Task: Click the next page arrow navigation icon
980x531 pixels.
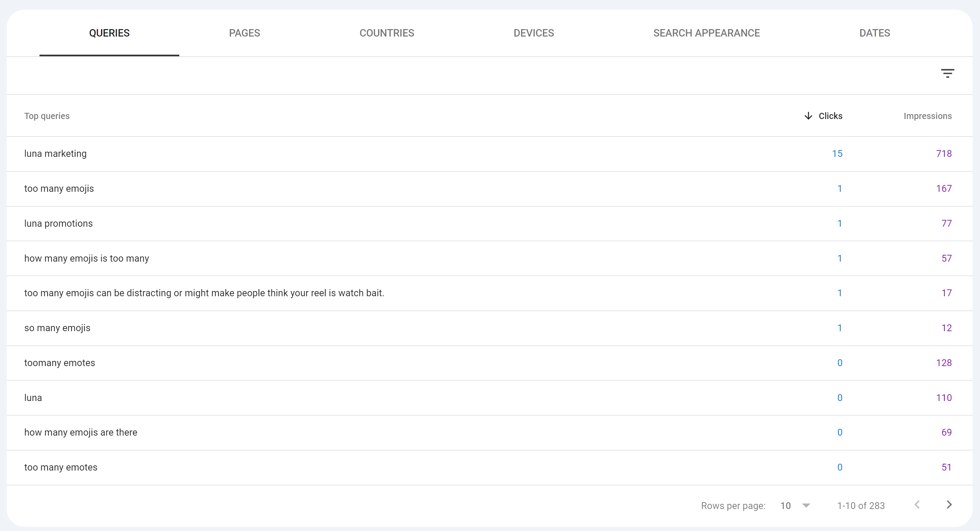Action: [949, 504]
